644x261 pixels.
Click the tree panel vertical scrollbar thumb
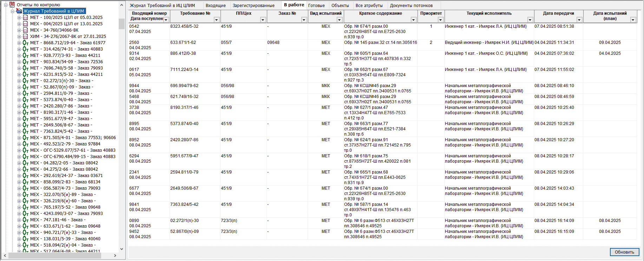click(121, 24)
